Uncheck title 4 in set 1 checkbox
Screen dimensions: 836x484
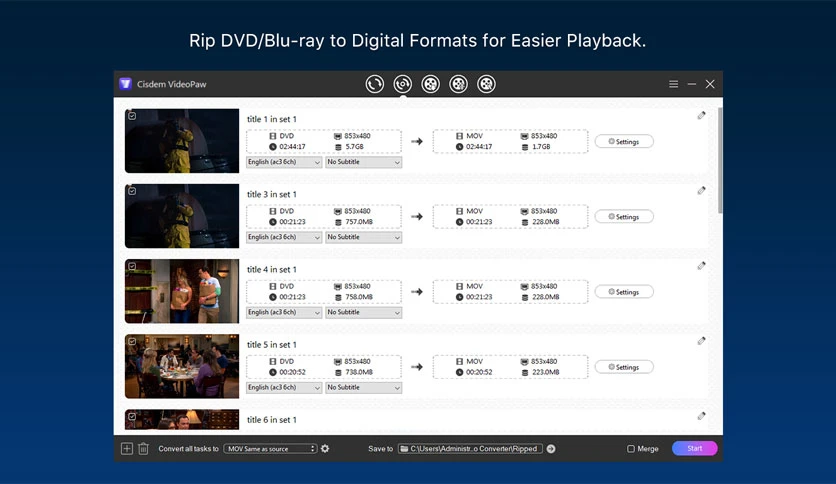pos(132,266)
